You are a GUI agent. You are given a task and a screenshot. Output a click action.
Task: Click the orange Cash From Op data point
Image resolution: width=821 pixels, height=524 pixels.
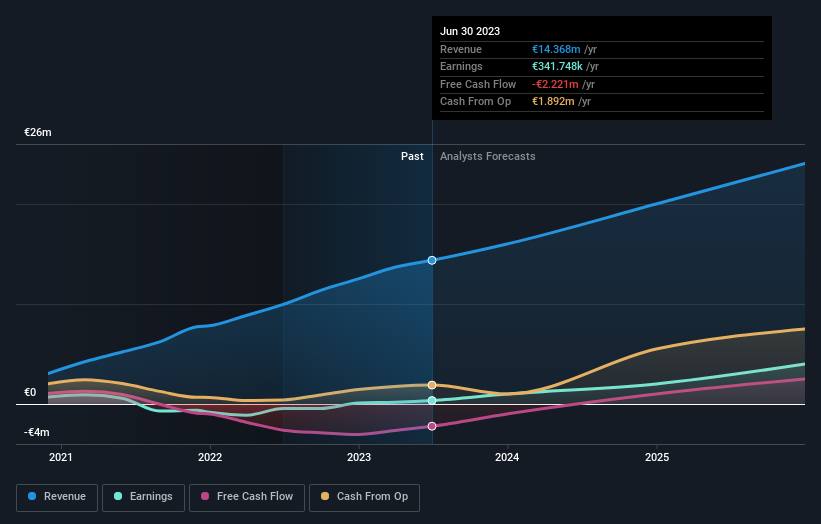tap(432, 385)
